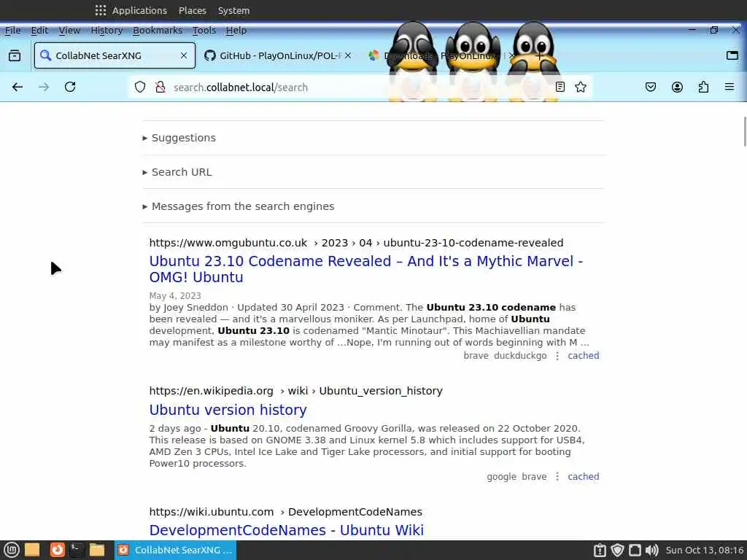Click the 'May 4, 2023' result date

[x=175, y=296]
